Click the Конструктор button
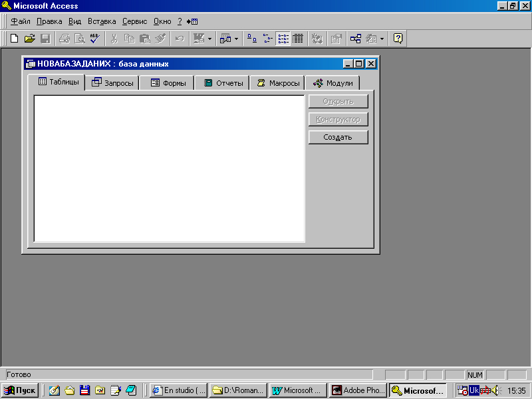Image resolution: width=532 pixels, height=399 pixels. pos(338,120)
